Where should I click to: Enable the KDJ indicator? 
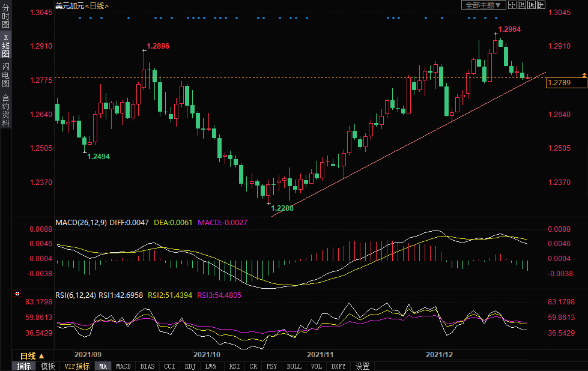(190, 366)
